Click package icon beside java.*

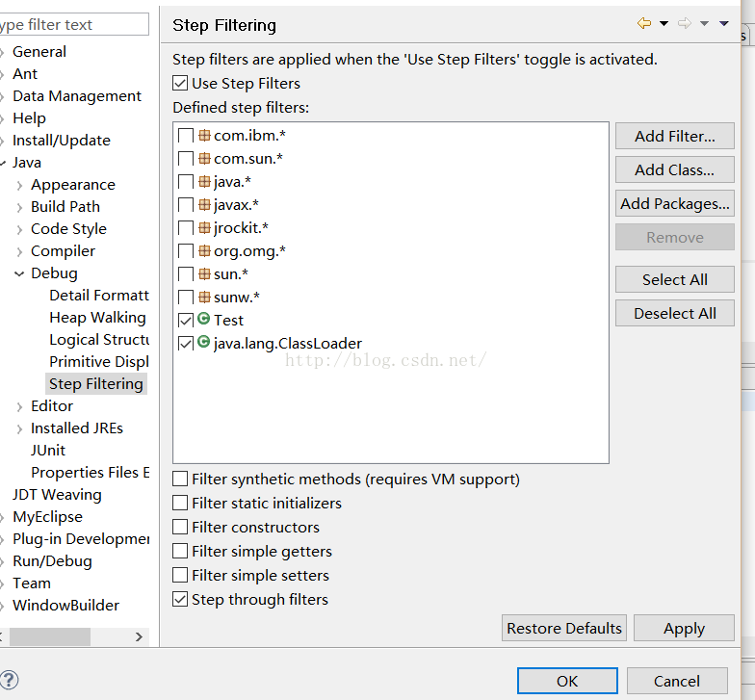[204, 181]
